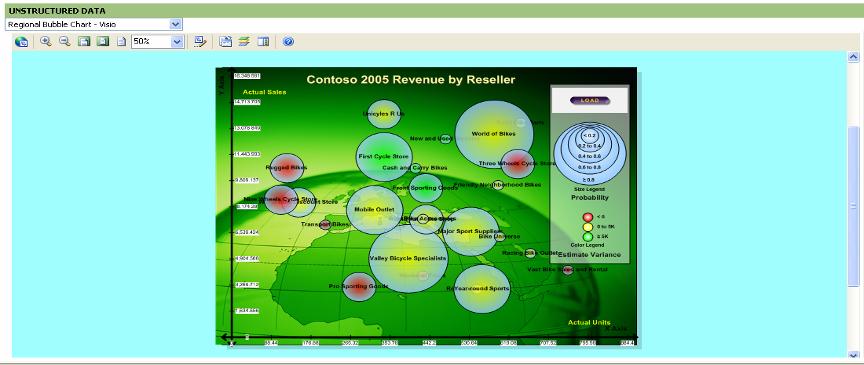Zoom in with the magnifier plus icon
Screen dimensions: 864x365
pos(46,41)
